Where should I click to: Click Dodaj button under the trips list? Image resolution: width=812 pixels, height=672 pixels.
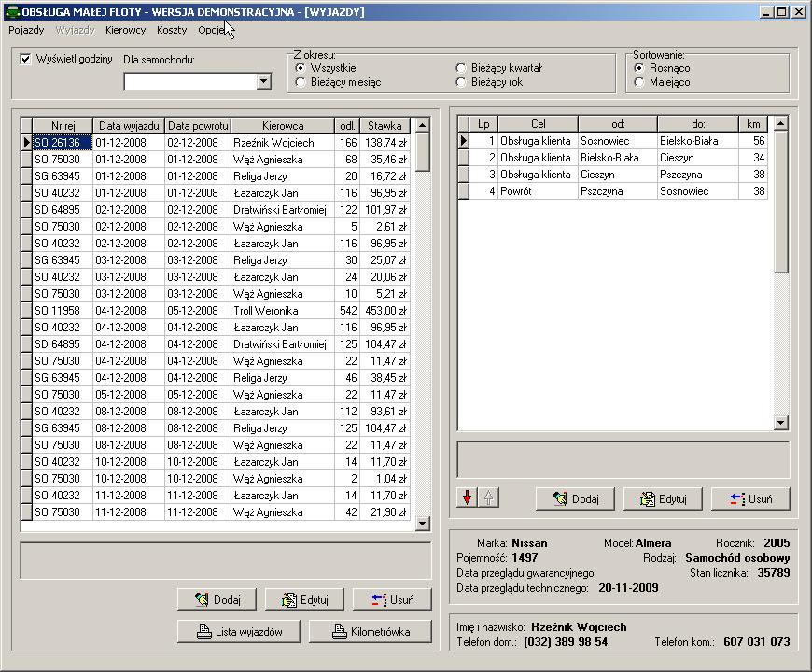tap(217, 599)
